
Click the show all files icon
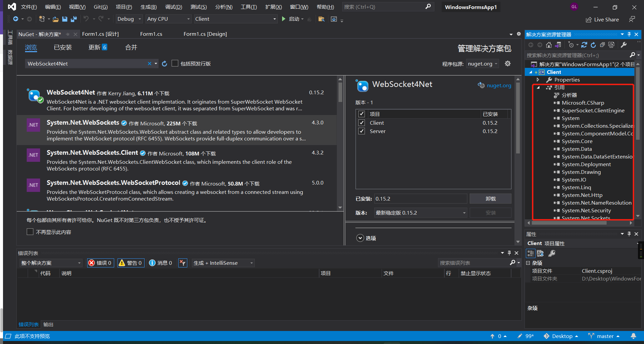pos(611,45)
